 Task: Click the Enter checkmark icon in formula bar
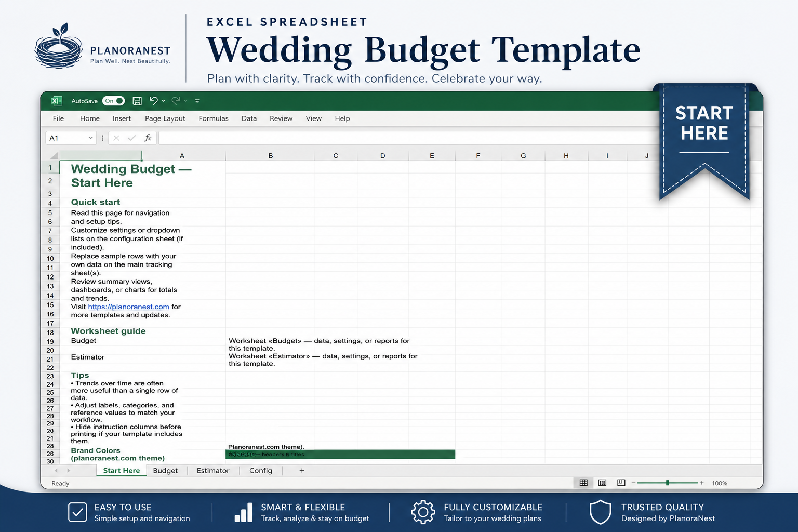[131, 138]
